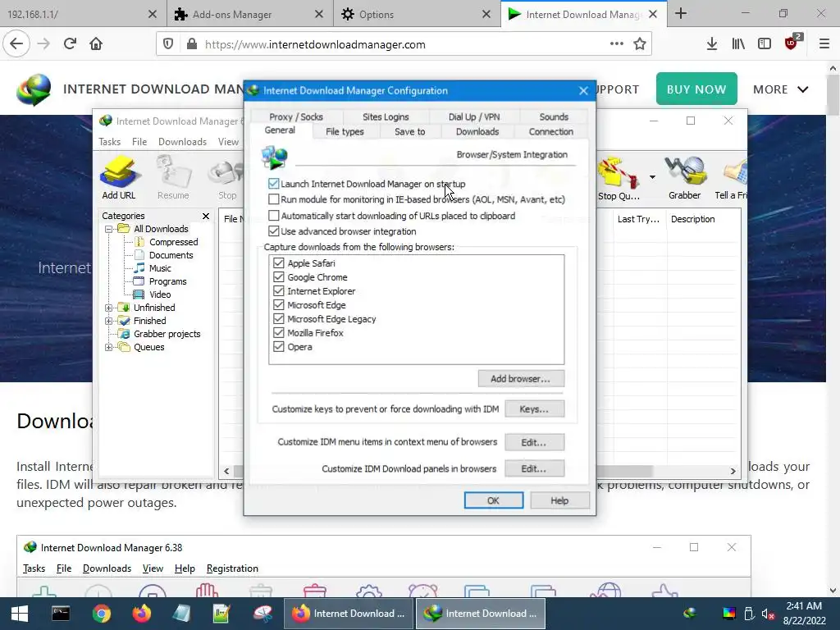Click the site security lock icon
Image resolution: width=840 pixels, height=630 pixels.
coord(192,44)
